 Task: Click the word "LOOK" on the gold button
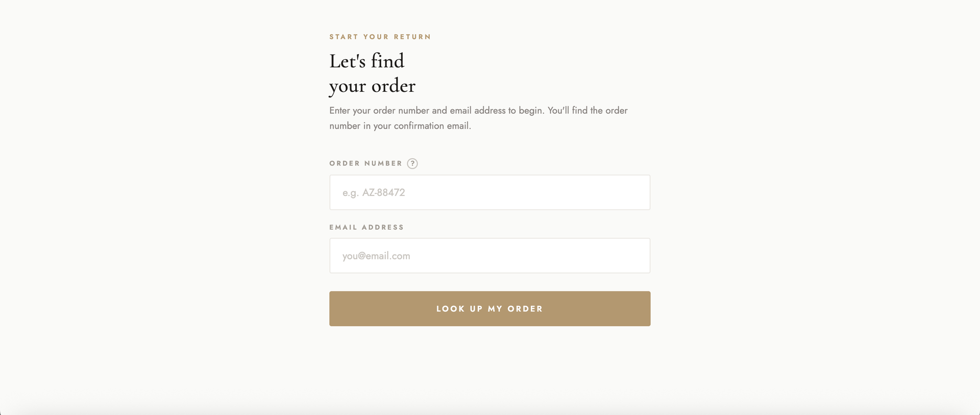(x=450, y=309)
